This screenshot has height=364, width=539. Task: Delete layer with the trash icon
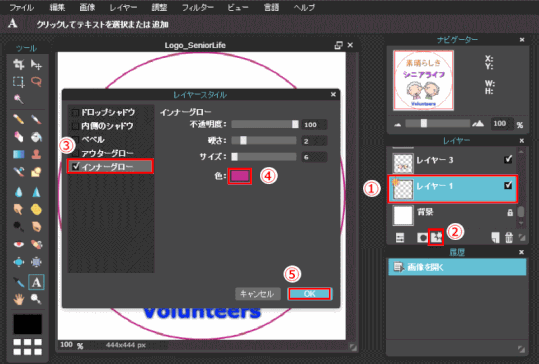(509, 238)
